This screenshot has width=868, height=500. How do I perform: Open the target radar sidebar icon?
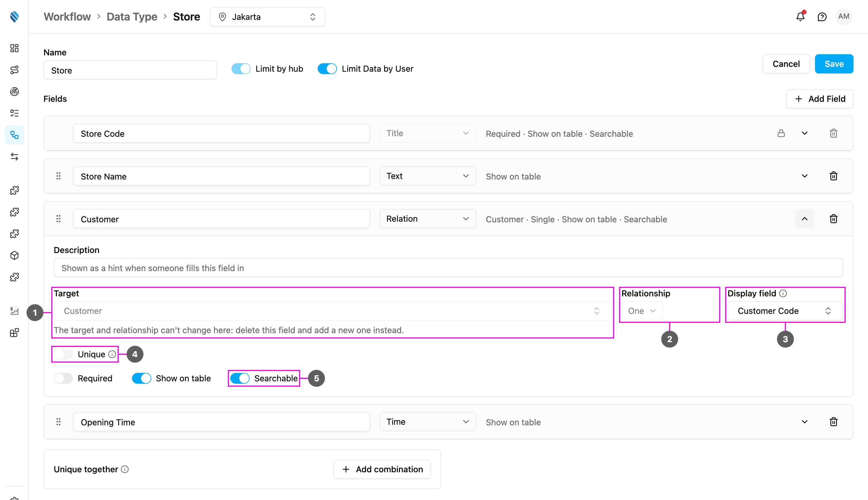coord(14,91)
